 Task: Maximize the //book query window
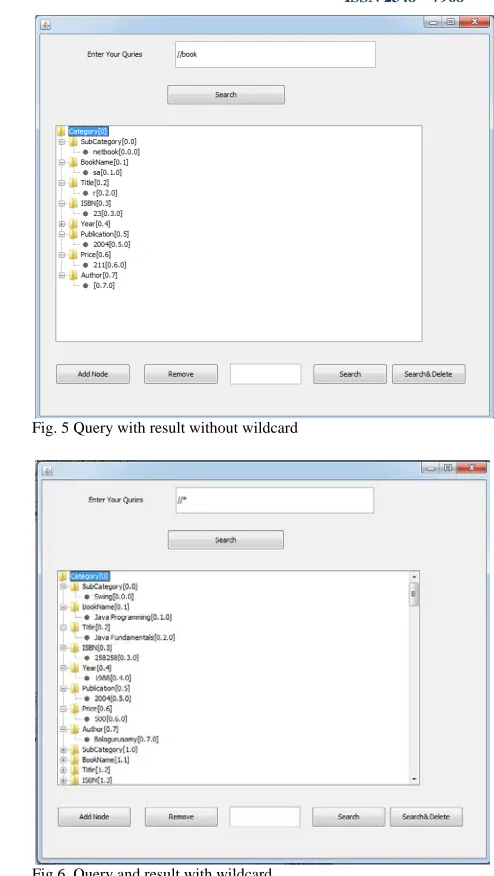tap(450, 22)
